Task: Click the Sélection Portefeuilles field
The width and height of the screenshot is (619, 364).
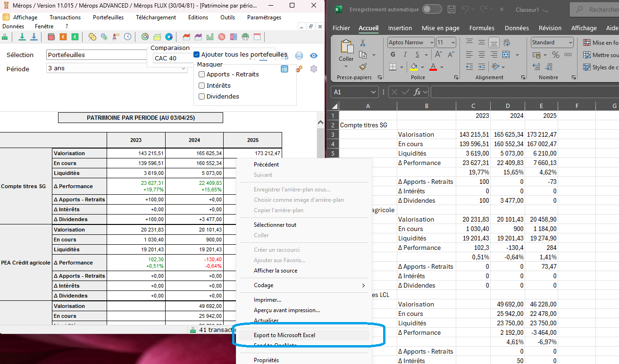Action: (x=97, y=55)
